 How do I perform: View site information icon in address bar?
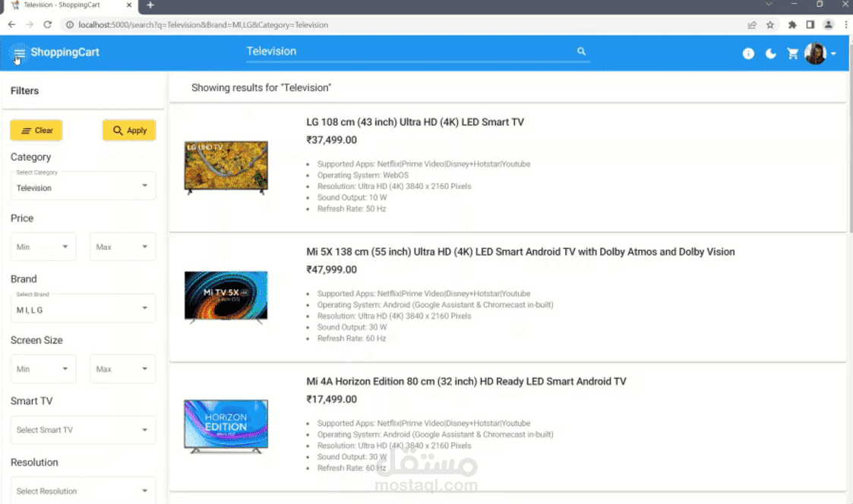[x=70, y=24]
